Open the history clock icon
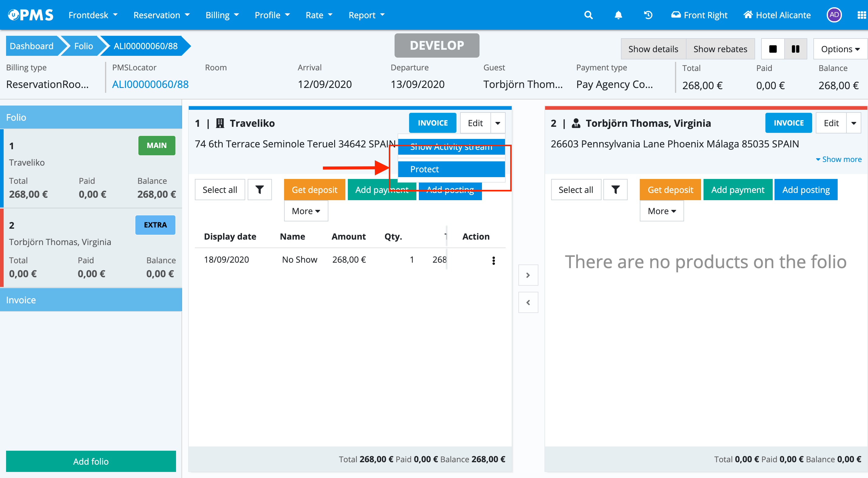868x478 pixels. coord(648,15)
